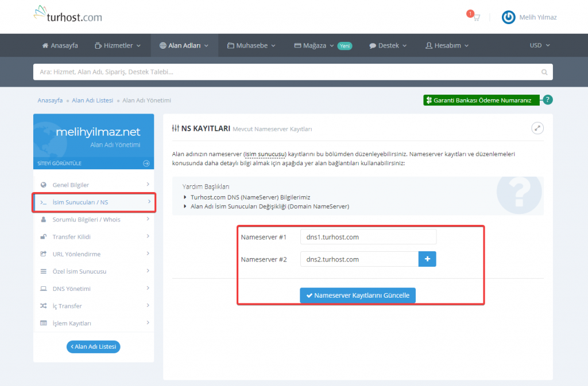
Task: Open the shopping cart icon
Action: 475,17
